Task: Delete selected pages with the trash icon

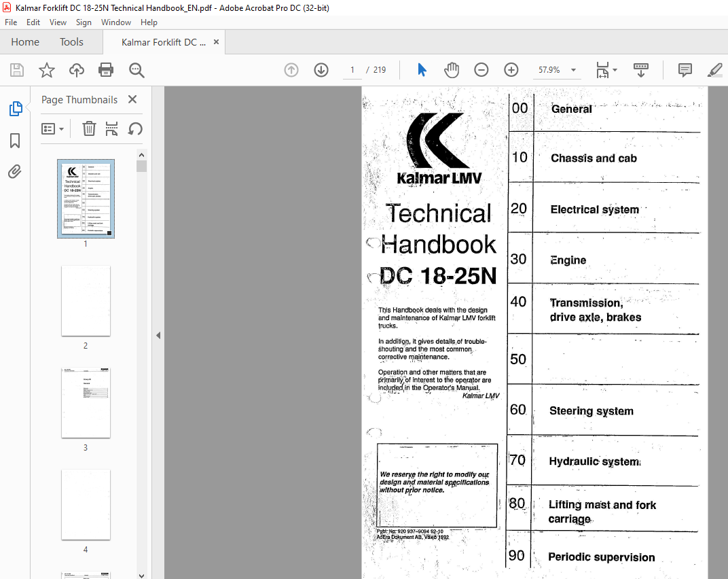Action: (x=89, y=128)
